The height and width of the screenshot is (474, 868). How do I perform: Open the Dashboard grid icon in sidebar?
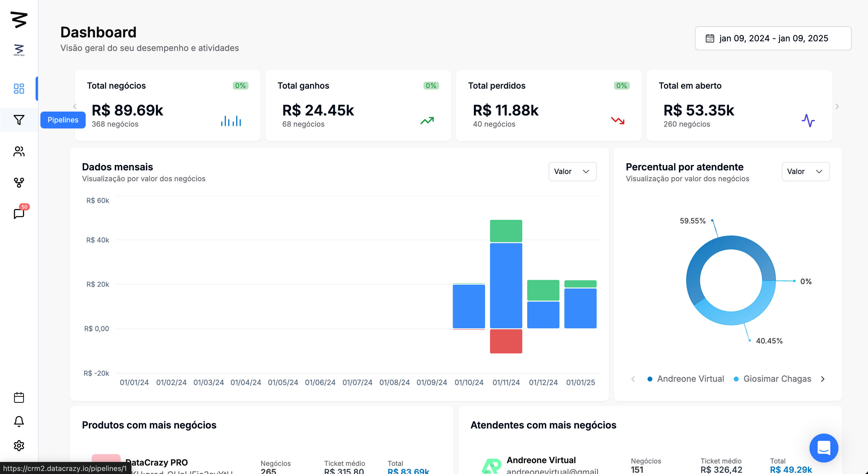pos(19,89)
